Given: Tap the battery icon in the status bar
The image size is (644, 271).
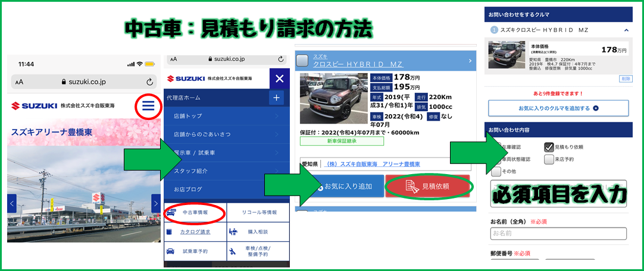Looking at the screenshot, I should [149, 64].
